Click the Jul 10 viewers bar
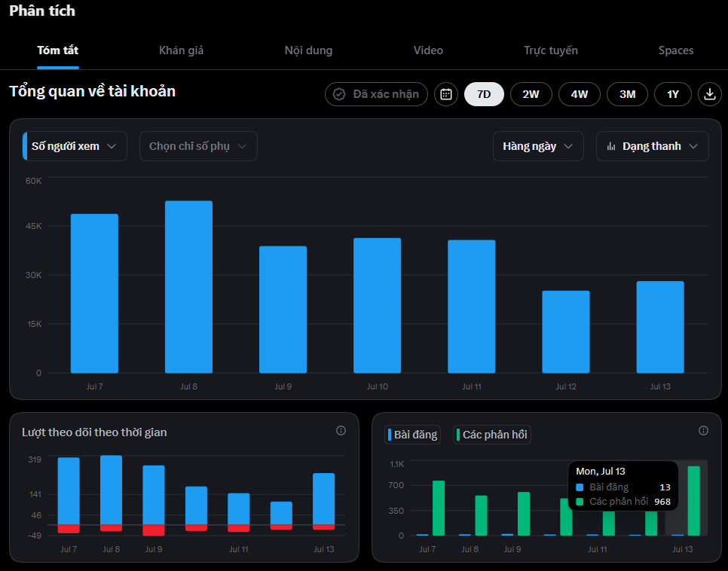 point(377,305)
